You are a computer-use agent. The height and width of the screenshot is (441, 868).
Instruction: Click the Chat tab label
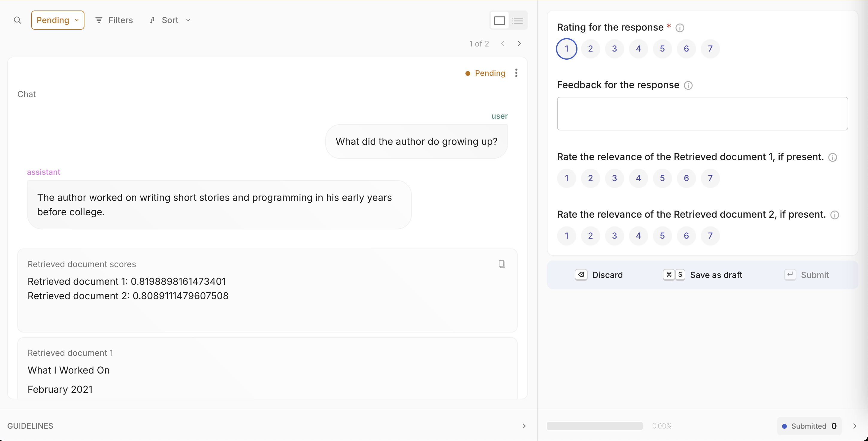pyautogui.click(x=26, y=94)
